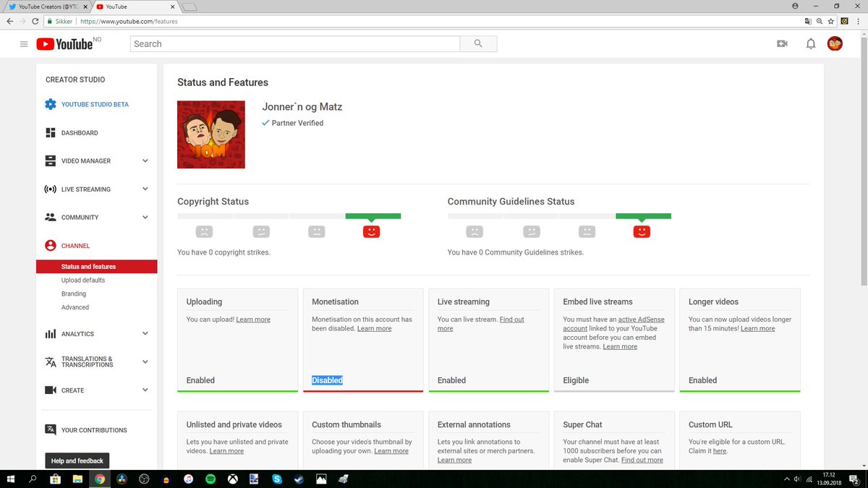Image resolution: width=868 pixels, height=488 pixels.
Task: Click the Translations & Transcriptions icon
Action: tap(51, 361)
